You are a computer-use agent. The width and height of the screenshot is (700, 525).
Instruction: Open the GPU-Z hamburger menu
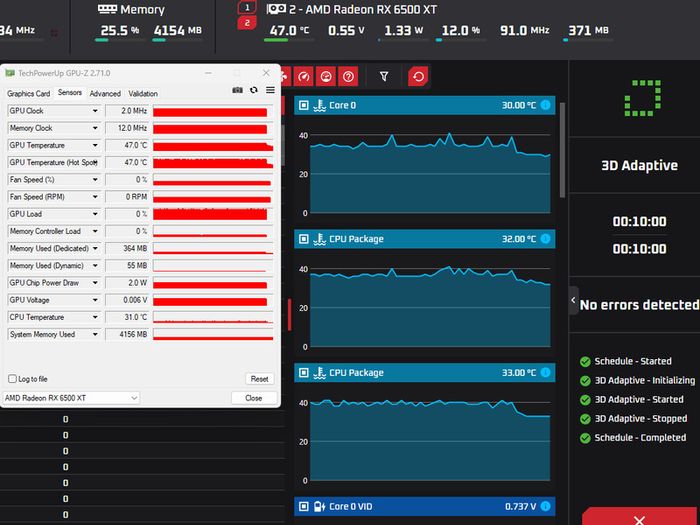[x=270, y=90]
